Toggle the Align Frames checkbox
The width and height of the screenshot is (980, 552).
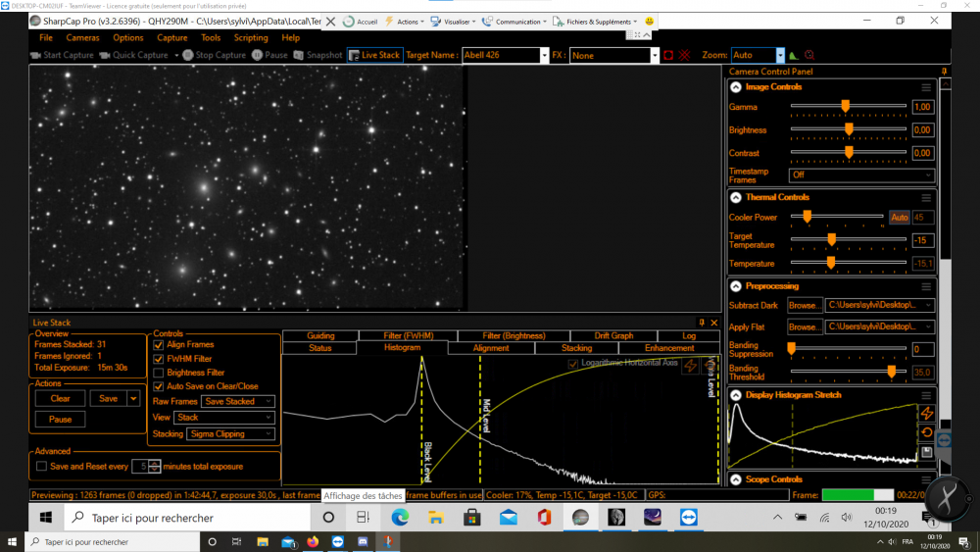pos(158,344)
